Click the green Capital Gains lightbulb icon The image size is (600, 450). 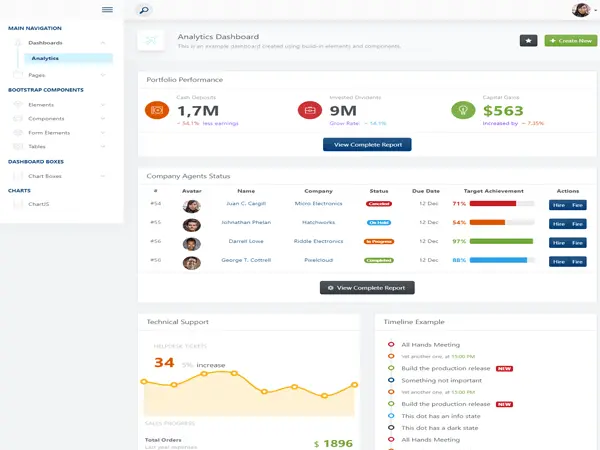(x=463, y=110)
